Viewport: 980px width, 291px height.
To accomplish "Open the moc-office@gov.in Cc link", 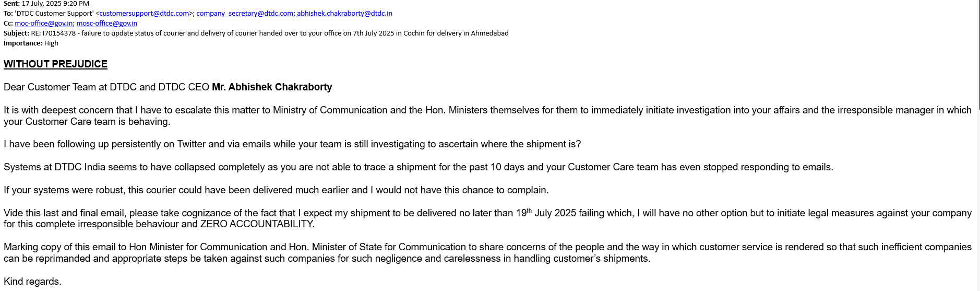I will tap(44, 24).
